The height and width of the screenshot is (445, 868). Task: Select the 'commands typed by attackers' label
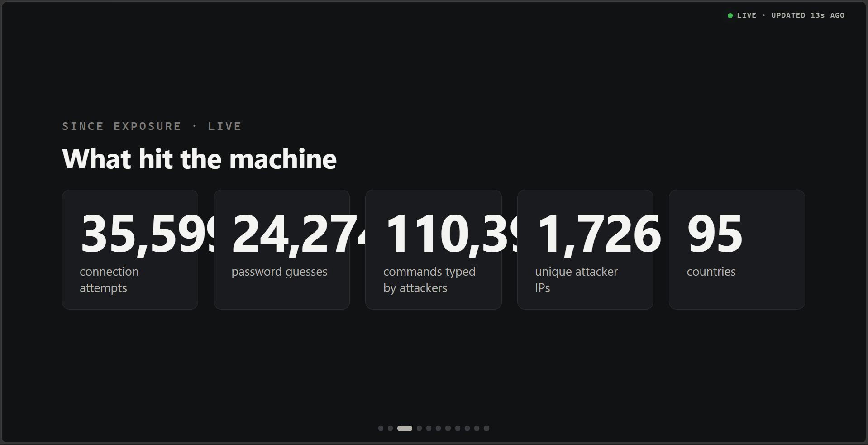(x=429, y=280)
